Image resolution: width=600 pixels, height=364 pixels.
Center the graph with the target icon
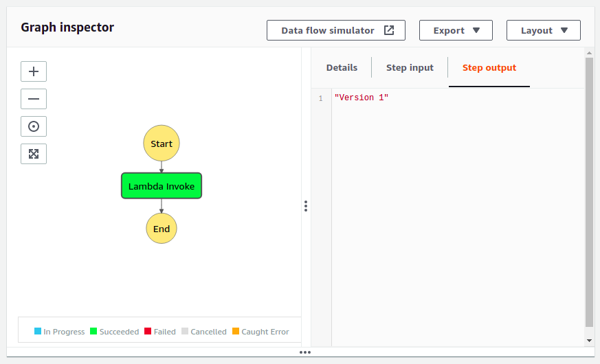tap(34, 126)
